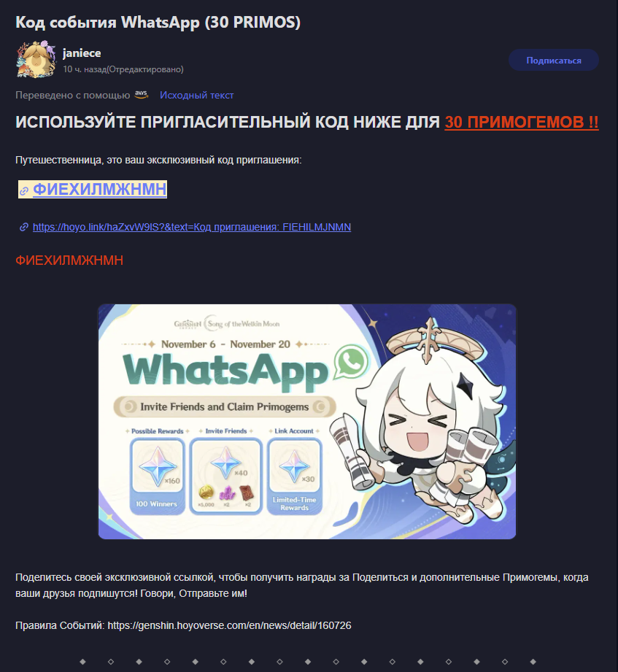Click the 30 ПРИМОГЕМОВ underlined red heading

point(521,123)
